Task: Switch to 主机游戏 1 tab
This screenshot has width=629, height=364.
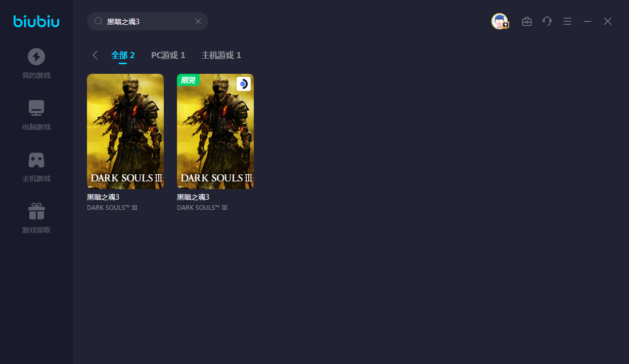Action: pos(221,55)
